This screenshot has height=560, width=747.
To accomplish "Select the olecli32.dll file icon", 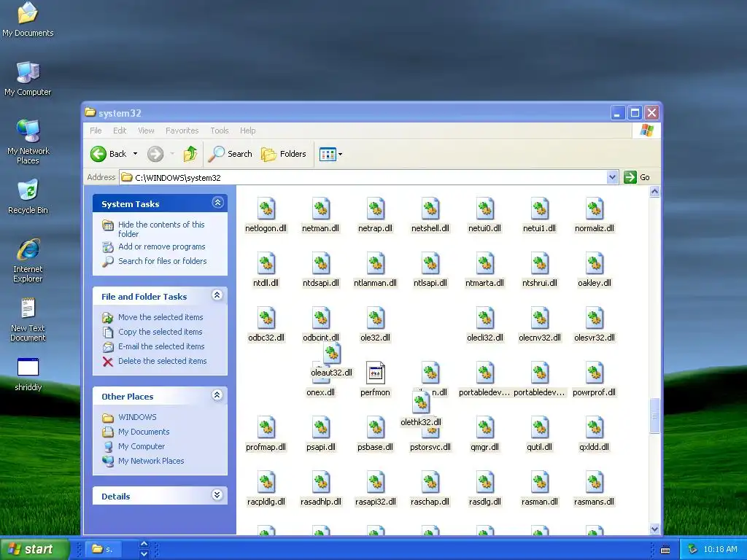I will tap(485, 319).
